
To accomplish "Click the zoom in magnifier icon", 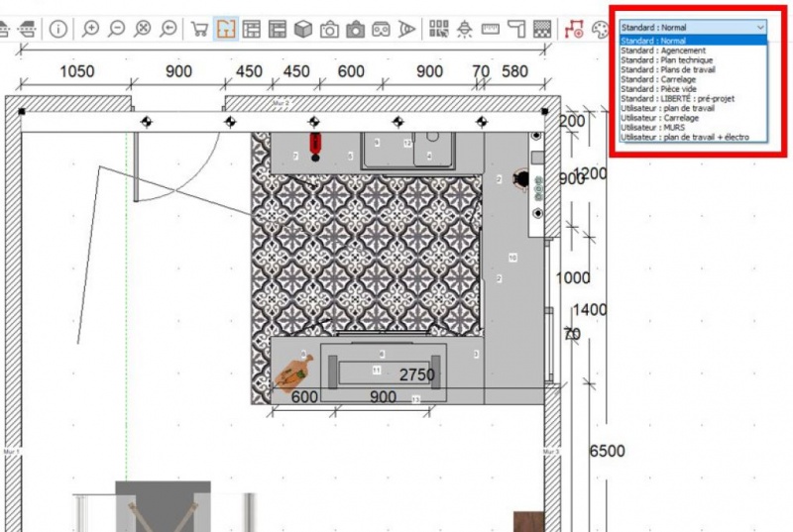I will [90, 29].
